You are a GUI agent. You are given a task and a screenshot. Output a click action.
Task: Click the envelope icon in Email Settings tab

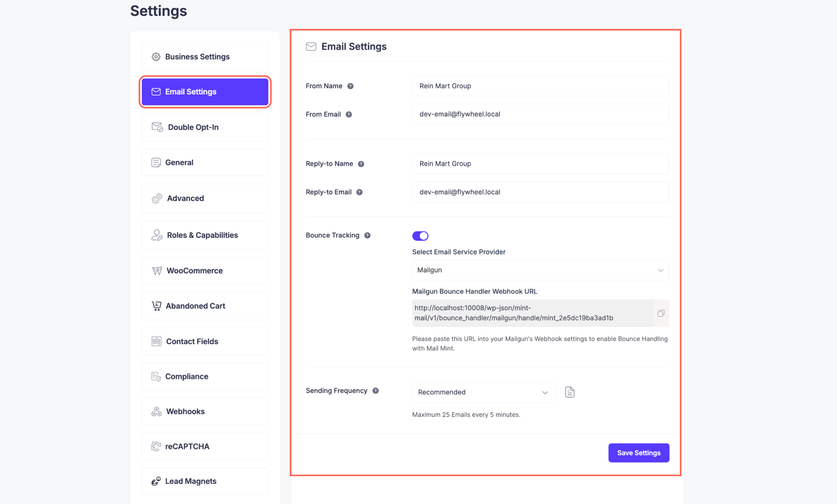point(156,92)
